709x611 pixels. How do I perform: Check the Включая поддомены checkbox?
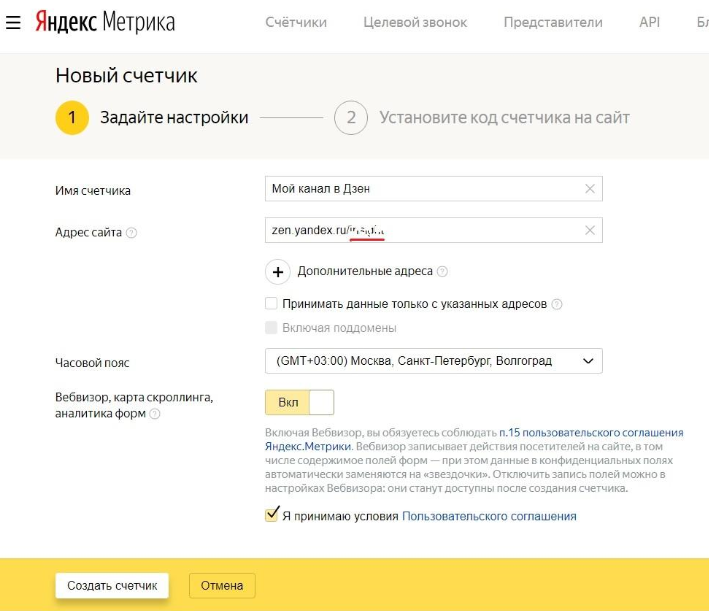pyautogui.click(x=271, y=327)
